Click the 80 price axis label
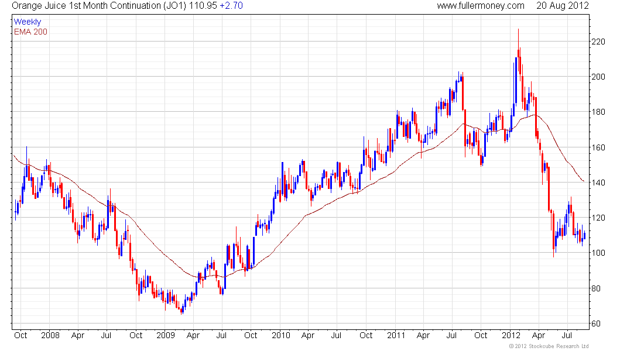 coord(595,288)
